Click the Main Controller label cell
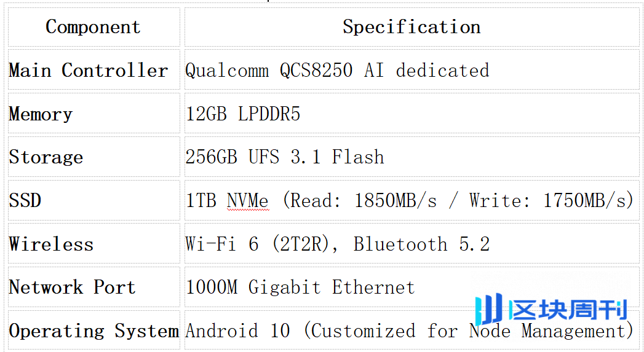 (94, 70)
